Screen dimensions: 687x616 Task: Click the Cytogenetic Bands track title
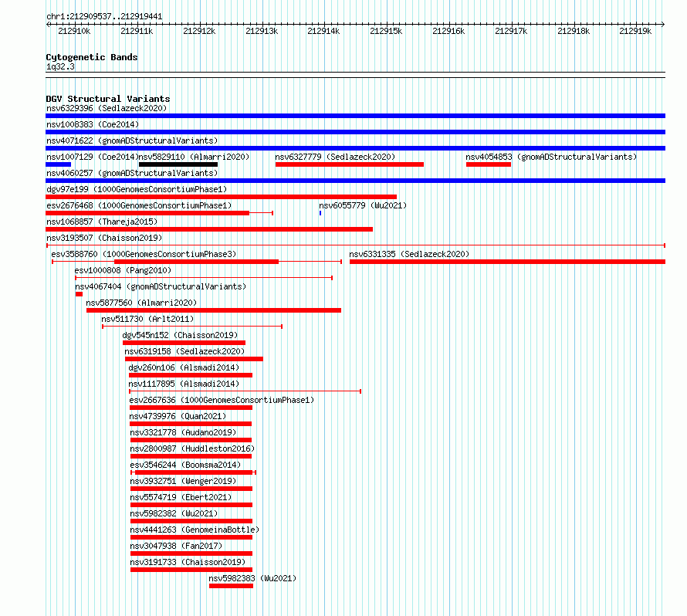(92, 57)
